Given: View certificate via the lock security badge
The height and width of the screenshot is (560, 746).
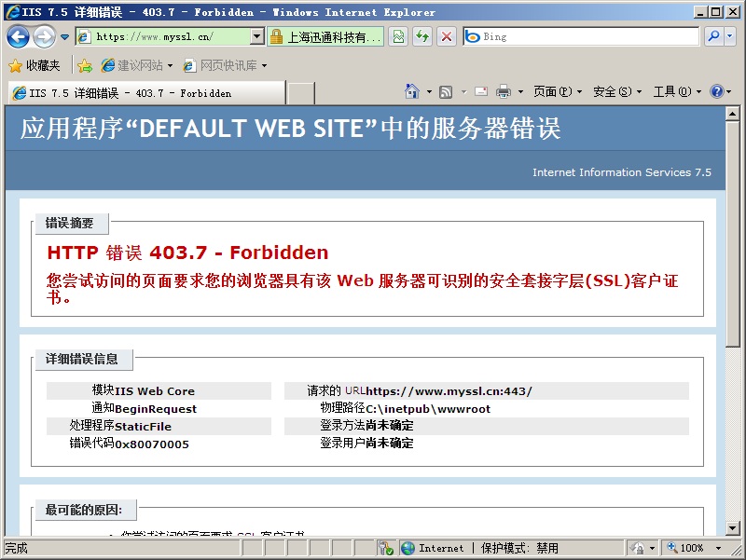Looking at the screenshot, I should tap(325, 36).
